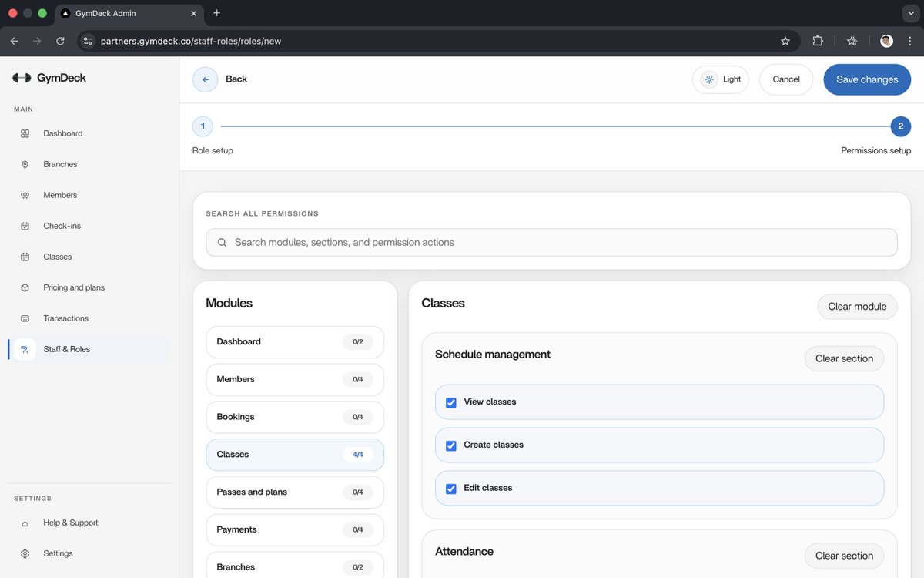Image resolution: width=924 pixels, height=578 pixels.
Task: Go to Dashboard in sidebar
Action: (x=89, y=133)
